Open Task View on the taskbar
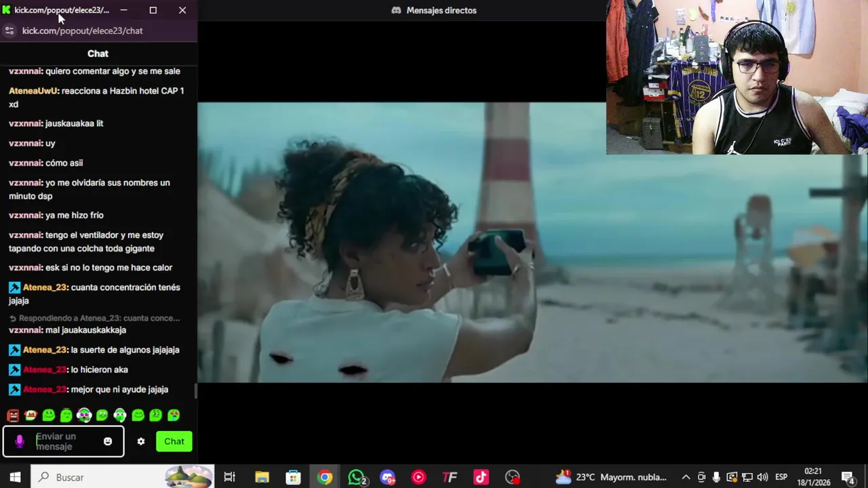 (x=229, y=477)
